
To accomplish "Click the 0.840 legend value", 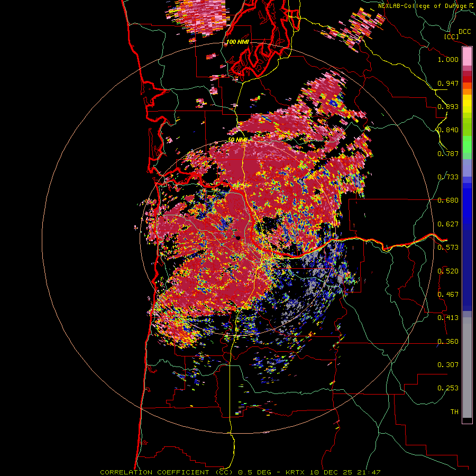I will [x=448, y=130].
